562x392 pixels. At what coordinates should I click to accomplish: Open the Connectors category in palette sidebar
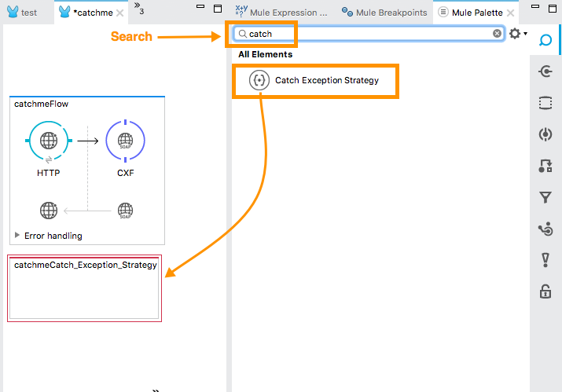pyautogui.click(x=545, y=72)
